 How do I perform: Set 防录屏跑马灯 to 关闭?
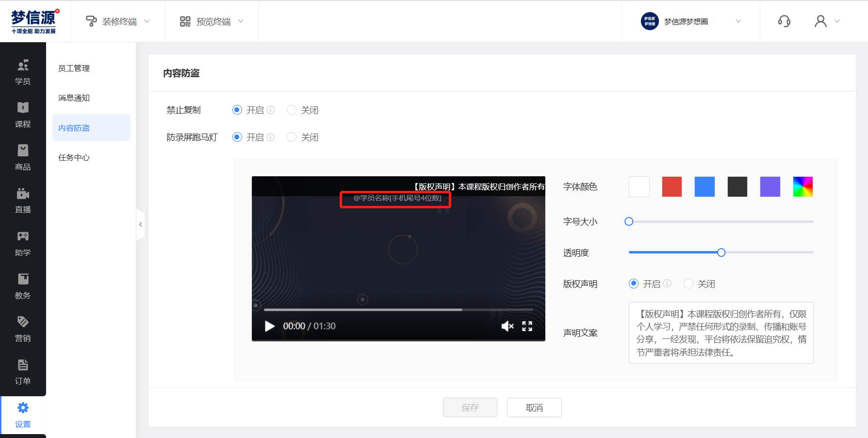292,137
